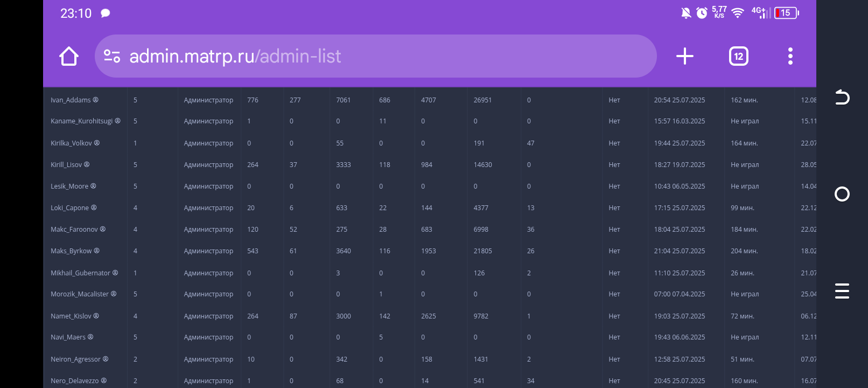Tap the Wi-Fi status icon

coord(738,13)
